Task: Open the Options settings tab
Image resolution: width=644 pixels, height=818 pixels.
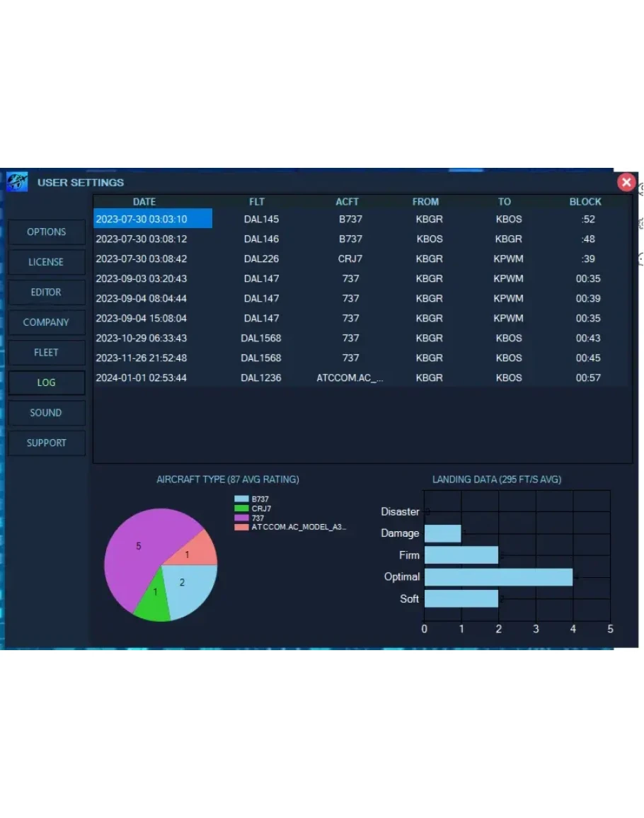Action: point(47,232)
